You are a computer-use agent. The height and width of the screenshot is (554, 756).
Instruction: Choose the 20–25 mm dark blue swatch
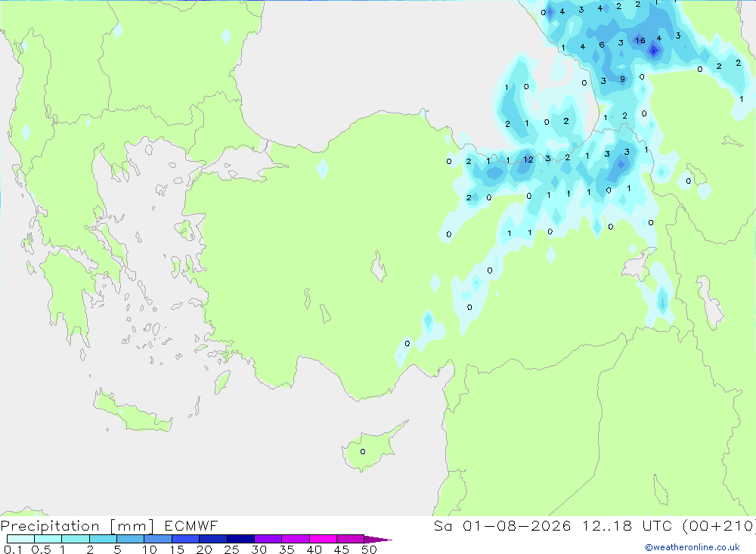tap(213, 539)
